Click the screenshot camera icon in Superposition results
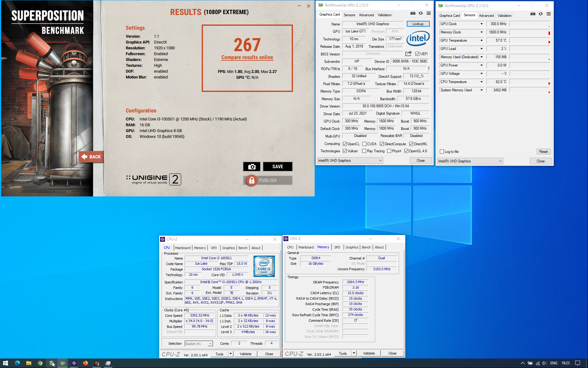This screenshot has width=588, height=368. 252,166
